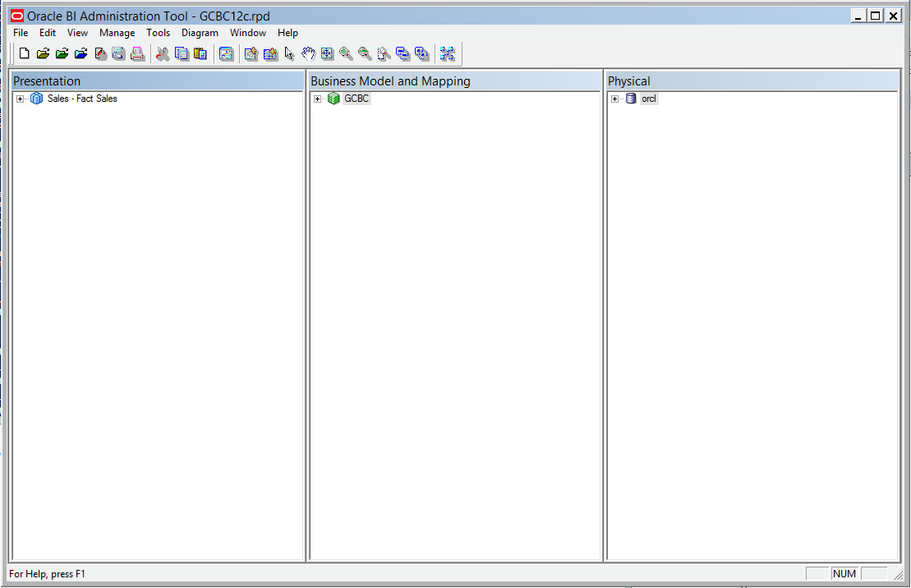Click the window-shaped icon right of Paste
Image resolution: width=911 pixels, height=588 pixels.
pos(226,54)
